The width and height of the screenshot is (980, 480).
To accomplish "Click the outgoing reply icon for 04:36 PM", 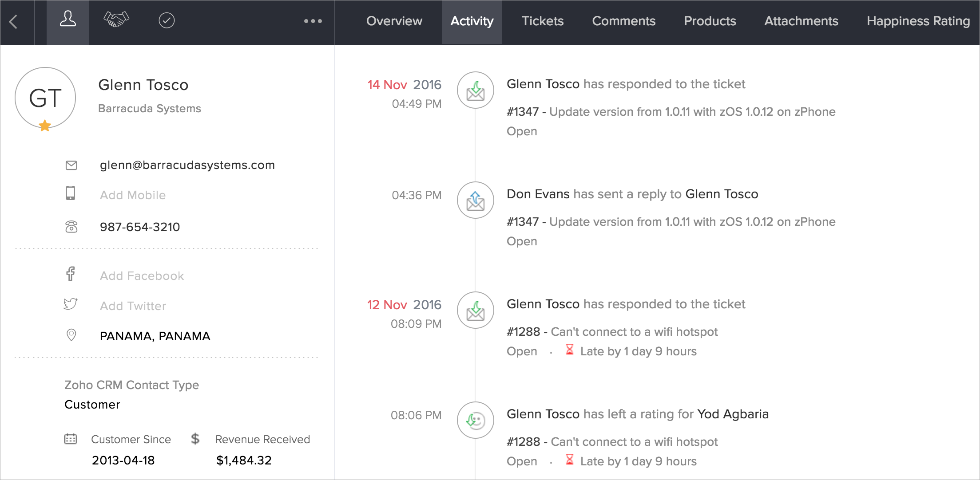I will 475,200.
